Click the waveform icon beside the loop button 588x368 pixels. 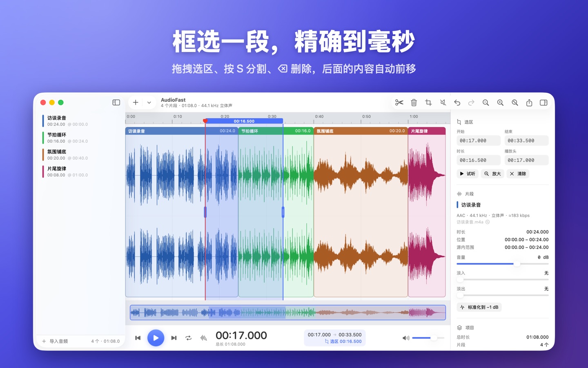coord(203,338)
